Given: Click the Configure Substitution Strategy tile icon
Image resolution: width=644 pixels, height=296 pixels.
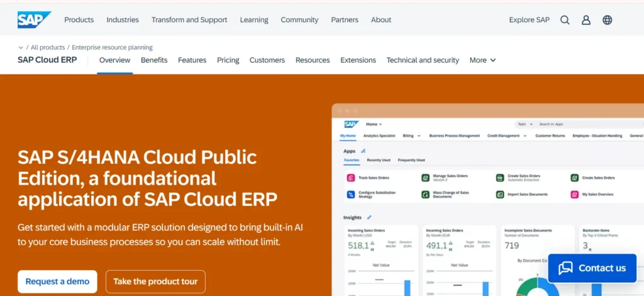Looking at the screenshot, I should click(x=351, y=195).
